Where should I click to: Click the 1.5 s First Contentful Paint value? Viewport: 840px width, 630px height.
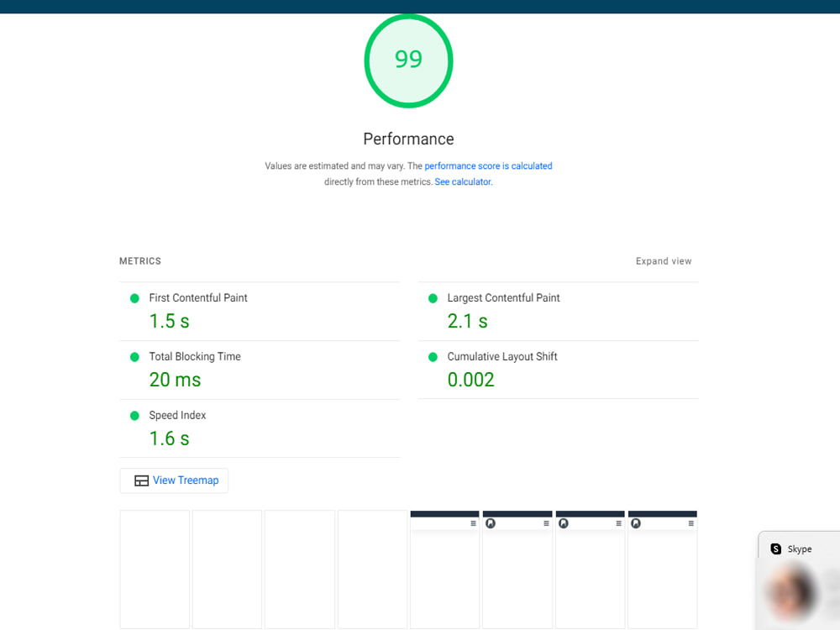170,321
